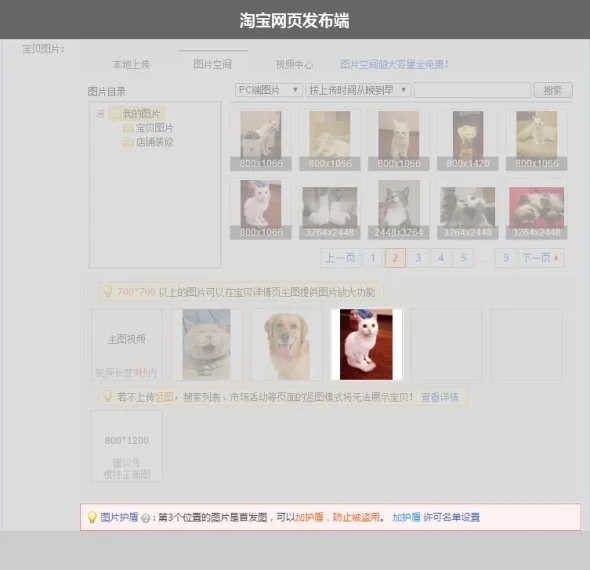Click the help question mark beside 图片护盾
This screenshot has height=570, width=590.
pyautogui.click(x=145, y=518)
